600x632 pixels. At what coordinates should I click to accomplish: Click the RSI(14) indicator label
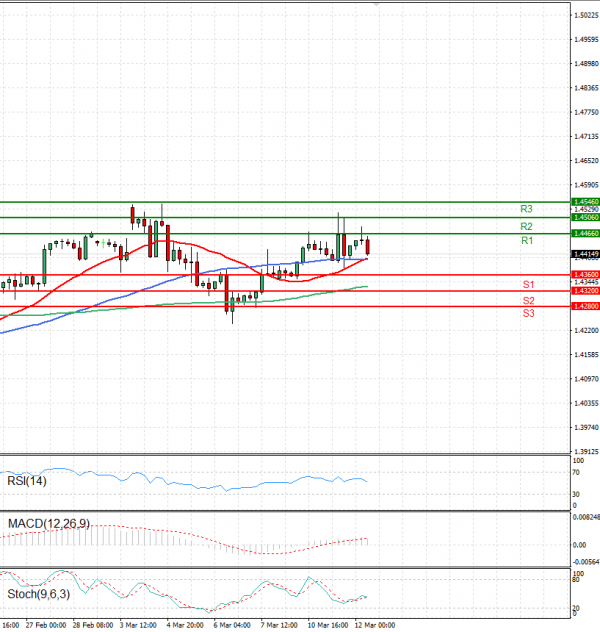27,481
